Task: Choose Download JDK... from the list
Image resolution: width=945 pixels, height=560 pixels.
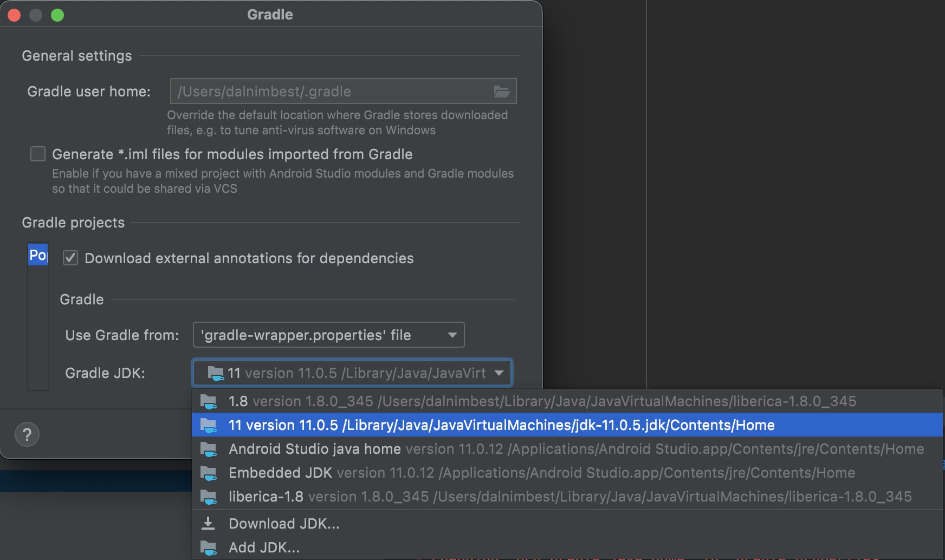Action: tap(567, 524)
